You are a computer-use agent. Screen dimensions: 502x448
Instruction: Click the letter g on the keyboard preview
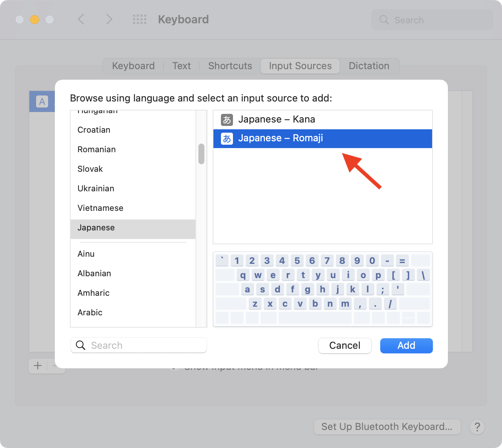click(307, 289)
